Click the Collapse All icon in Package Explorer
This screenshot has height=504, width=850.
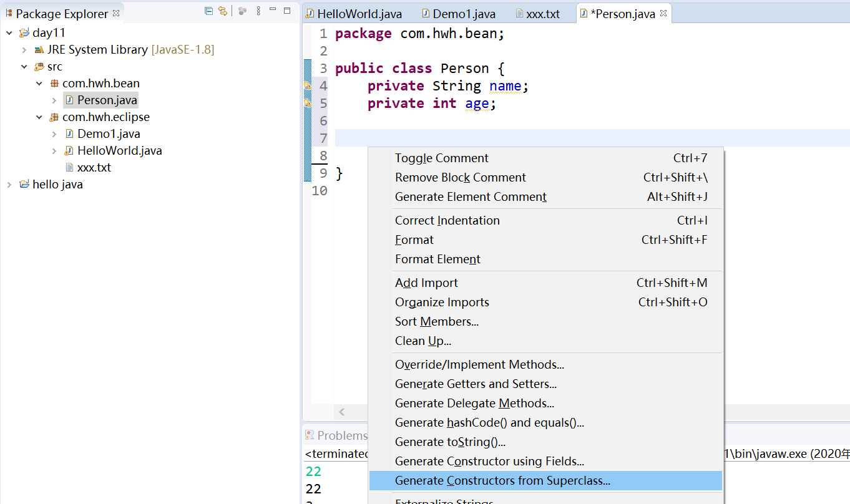click(208, 11)
